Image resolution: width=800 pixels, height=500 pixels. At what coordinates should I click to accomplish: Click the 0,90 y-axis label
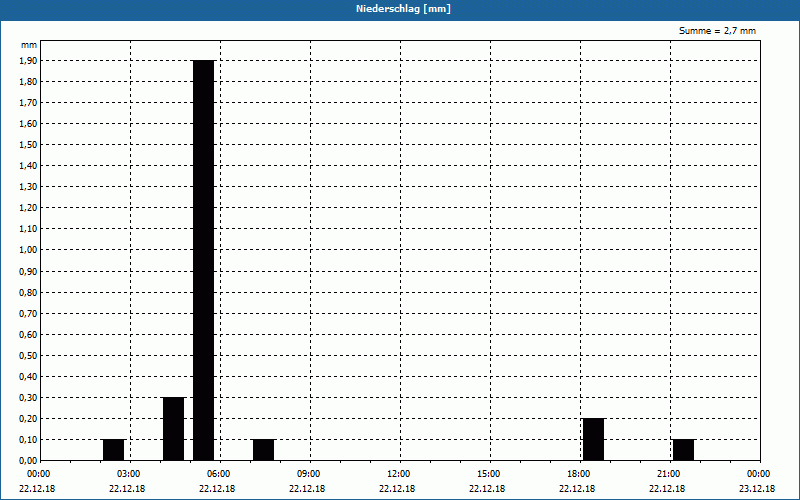(x=28, y=271)
